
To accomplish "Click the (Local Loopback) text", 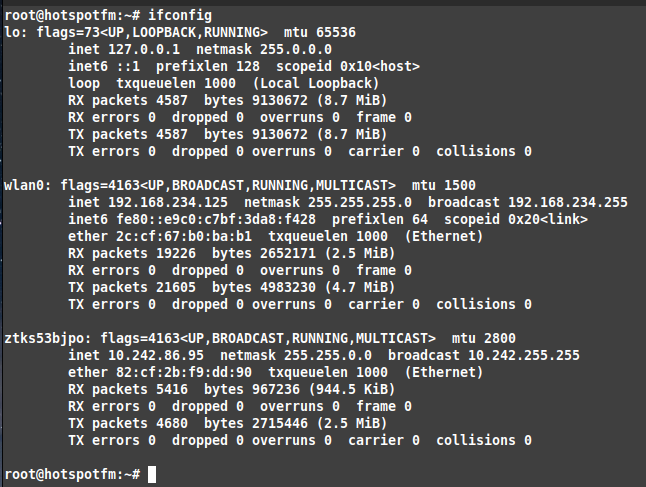I will 316,83.
